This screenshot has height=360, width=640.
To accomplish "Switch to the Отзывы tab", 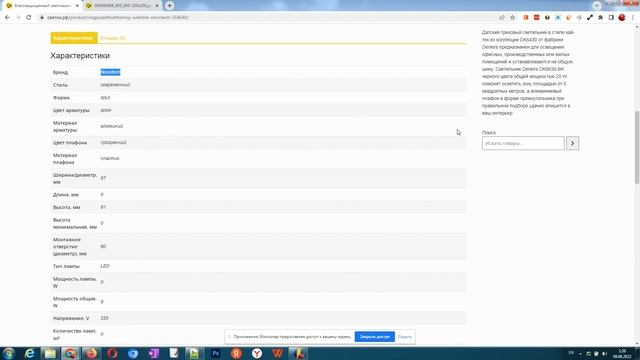I will (113, 38).
